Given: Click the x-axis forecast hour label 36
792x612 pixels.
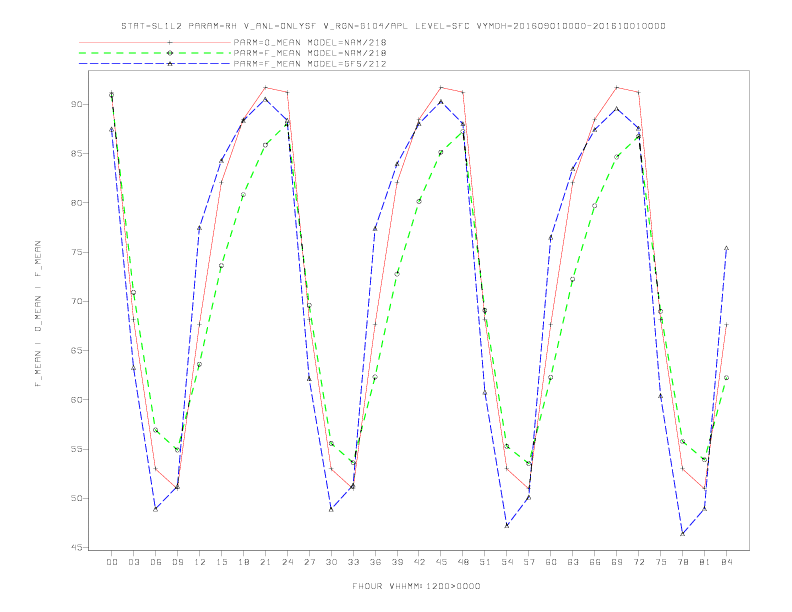Looking at the screenshot, I should (x=375, y=562).
